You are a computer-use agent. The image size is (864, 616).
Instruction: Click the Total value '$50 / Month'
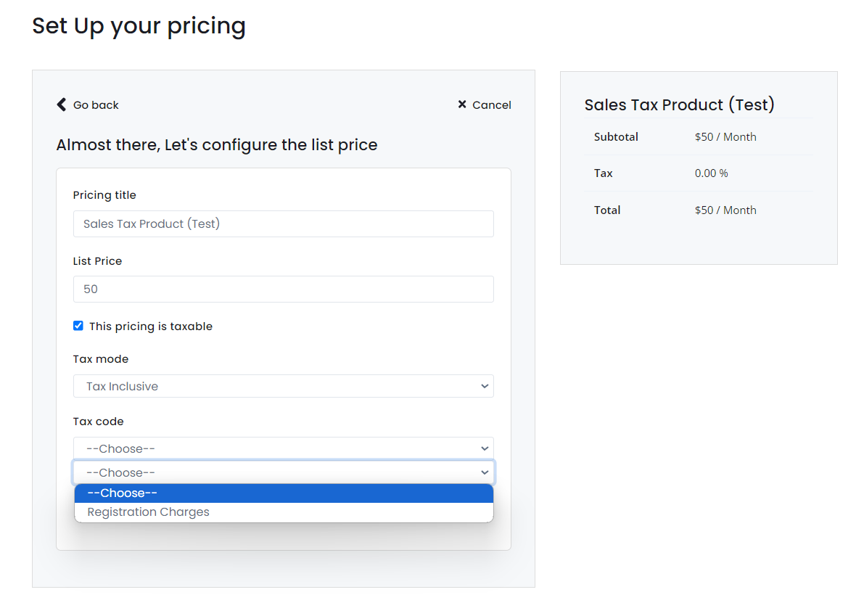coord(725,210)
